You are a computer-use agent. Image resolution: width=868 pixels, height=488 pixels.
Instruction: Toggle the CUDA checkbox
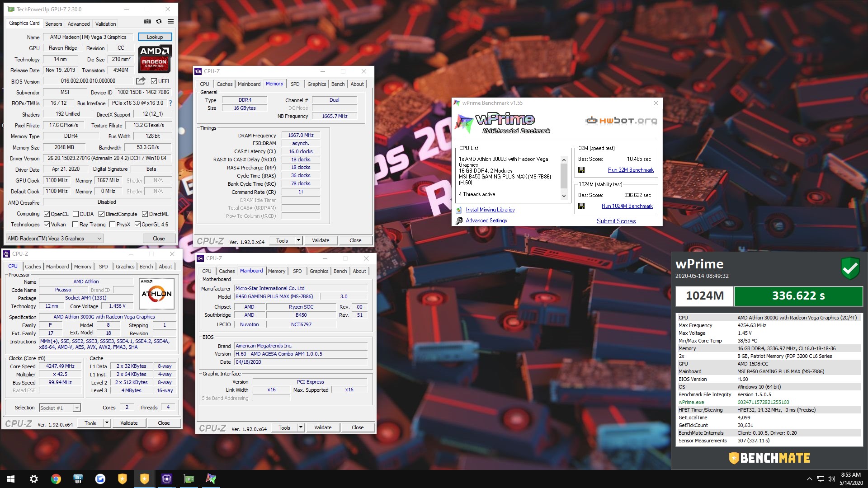pyautogui.click(x=75, y=214)
